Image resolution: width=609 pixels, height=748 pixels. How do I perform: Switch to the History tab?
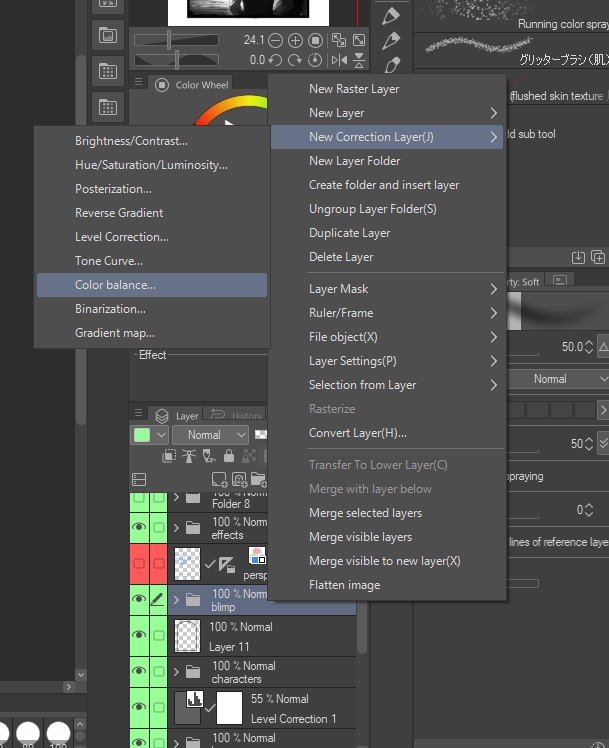pyautogui.click(x=236, y=415)
